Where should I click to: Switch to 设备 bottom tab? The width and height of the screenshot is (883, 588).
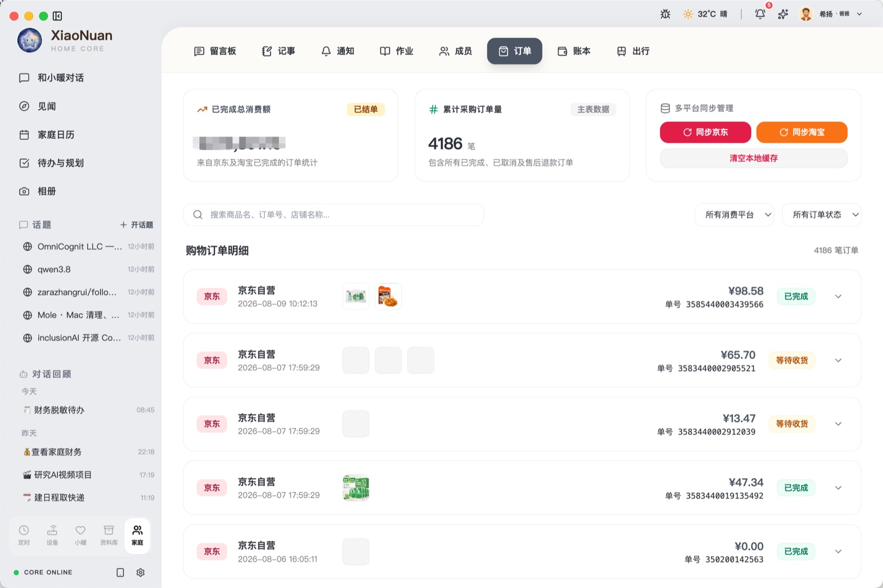[52, 536]
